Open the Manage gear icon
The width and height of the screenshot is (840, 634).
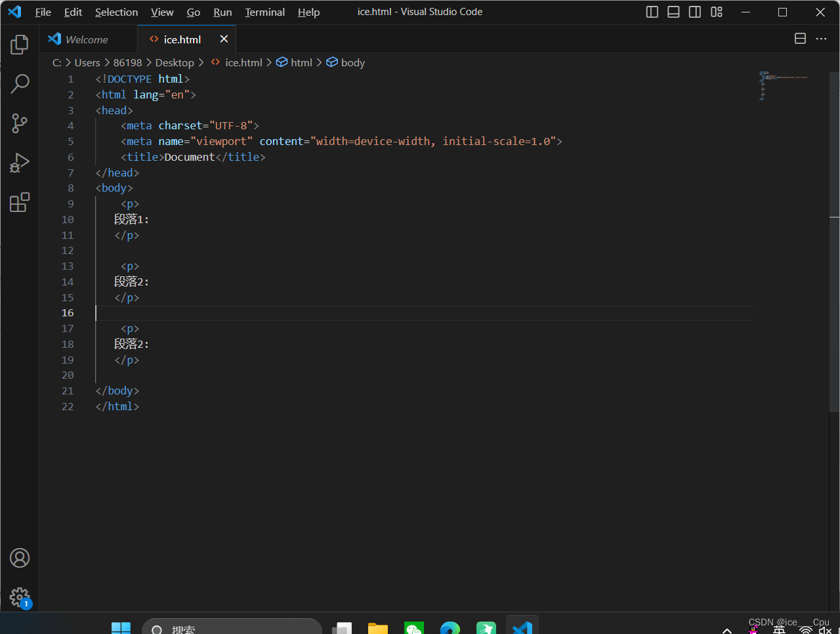[20, 597]
